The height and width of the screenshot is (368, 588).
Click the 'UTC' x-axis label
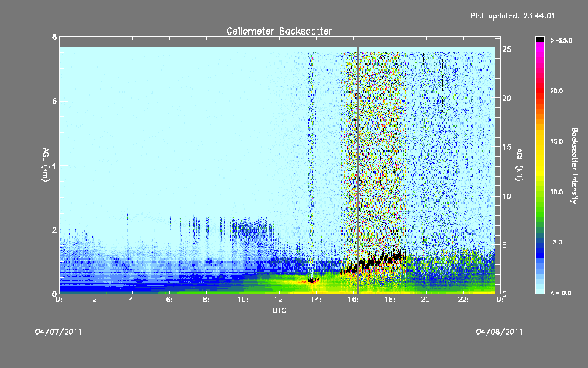(x=279, y=310)
